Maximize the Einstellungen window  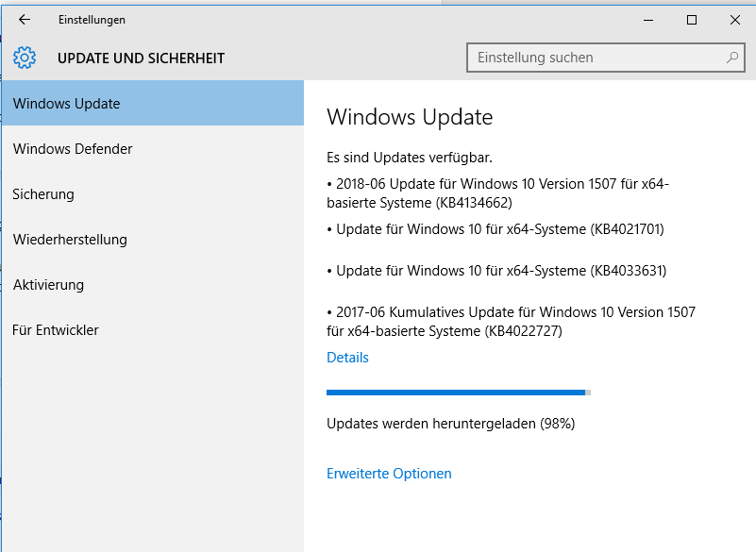click(692, 20)
